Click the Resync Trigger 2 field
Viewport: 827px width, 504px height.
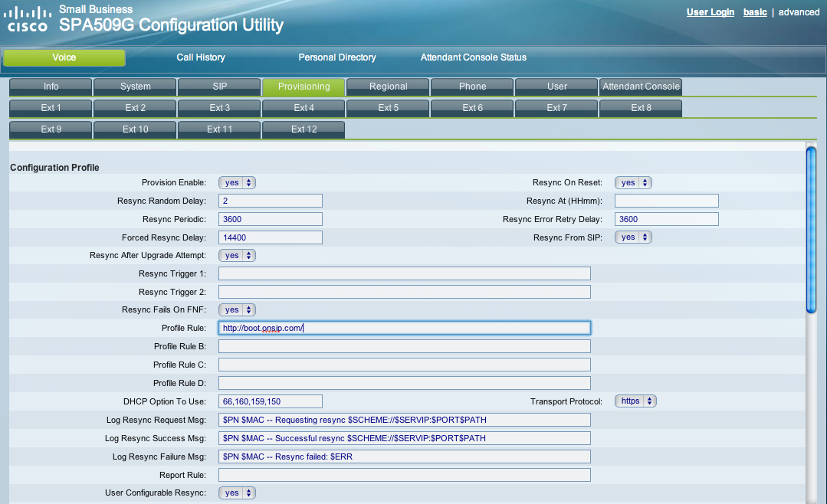coord(405,292)
